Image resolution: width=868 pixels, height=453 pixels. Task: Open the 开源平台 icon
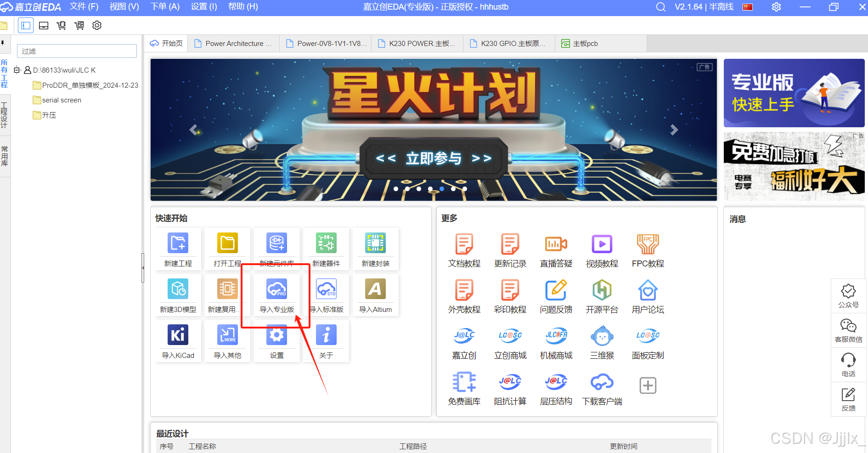click(x=602, y=290)
